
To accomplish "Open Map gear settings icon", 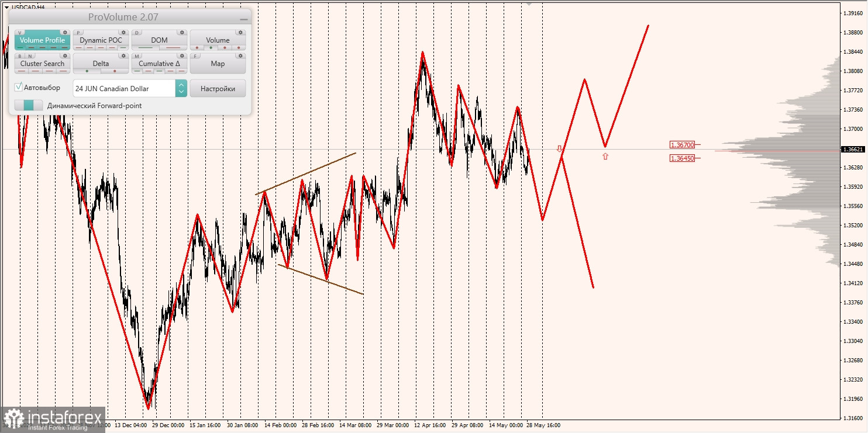I will pos(240,56).
